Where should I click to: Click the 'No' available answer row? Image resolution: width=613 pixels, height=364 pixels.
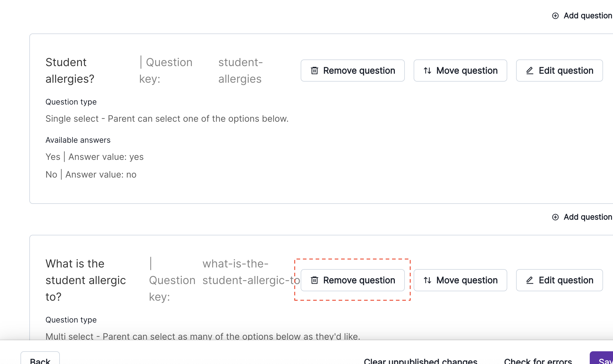[91, 175]
